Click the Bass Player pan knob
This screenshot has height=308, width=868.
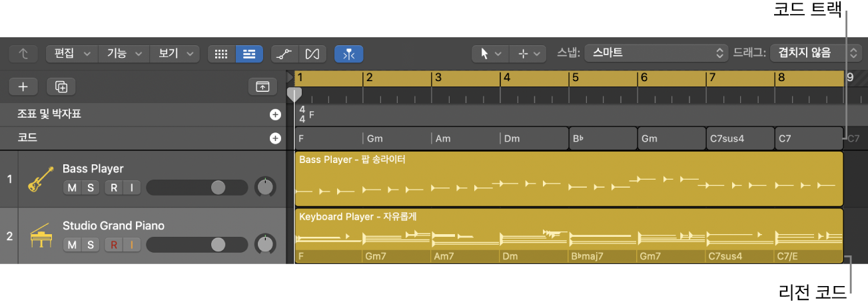265,187
